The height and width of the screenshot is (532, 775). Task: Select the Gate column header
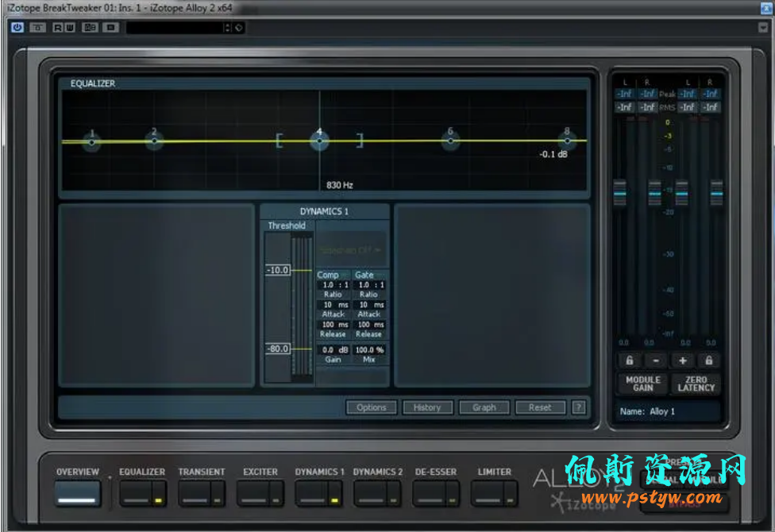pyautogui.click(x=364, y=275)
